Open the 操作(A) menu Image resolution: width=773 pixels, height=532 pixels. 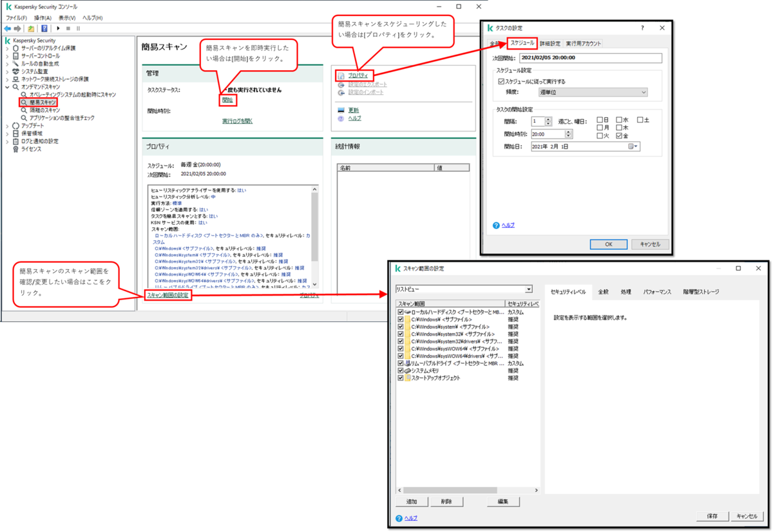[x=43, y=17]
